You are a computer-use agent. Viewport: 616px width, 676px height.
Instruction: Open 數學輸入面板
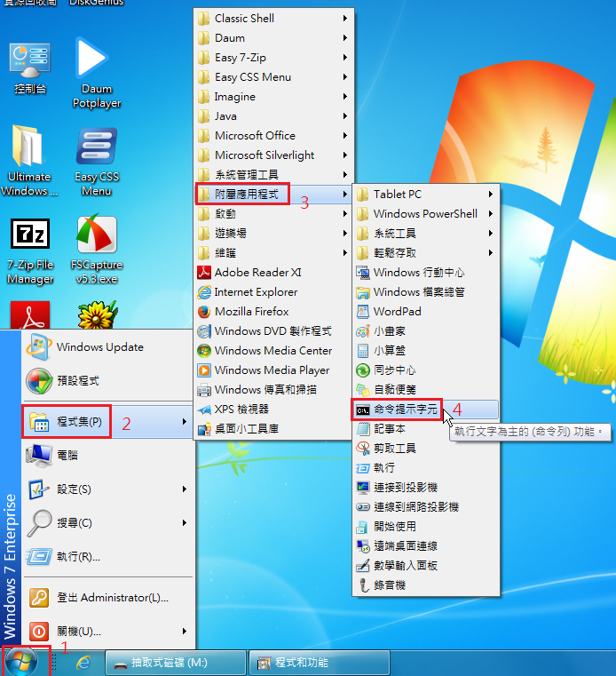pos(426,566)
